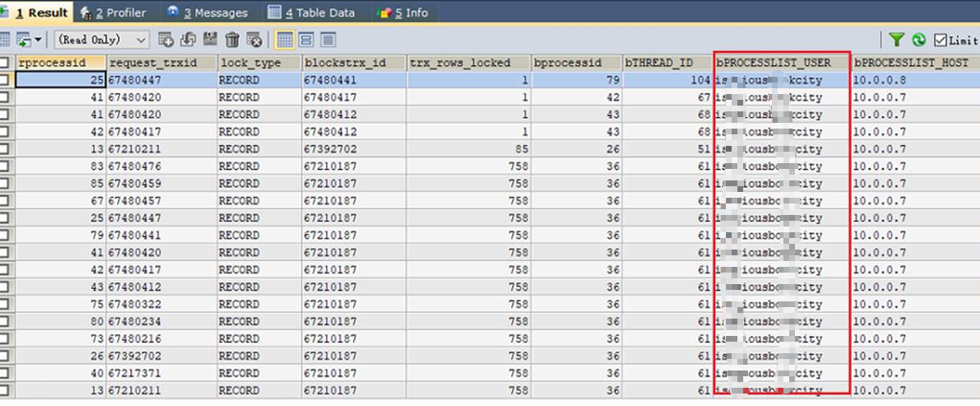
Task: Click the delete row trash icon
Action: [232, 39]
